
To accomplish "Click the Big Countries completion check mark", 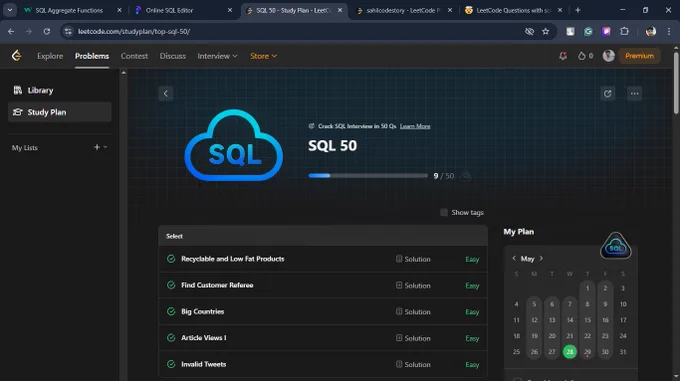I will pyautogui.click(x=171, y=311).
